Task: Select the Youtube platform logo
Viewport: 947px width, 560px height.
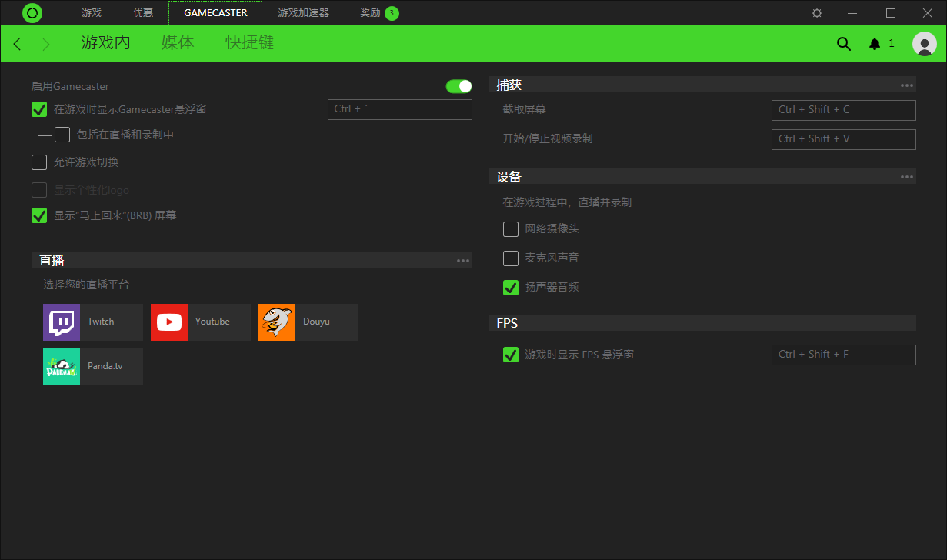Action: (x=169, y=322)
